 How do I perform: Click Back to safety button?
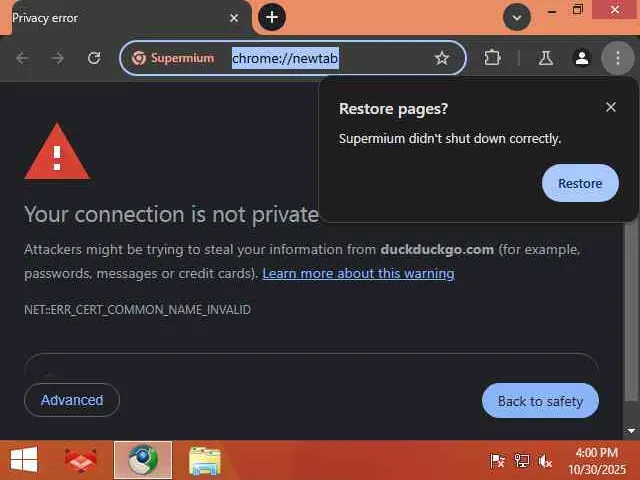540,401
